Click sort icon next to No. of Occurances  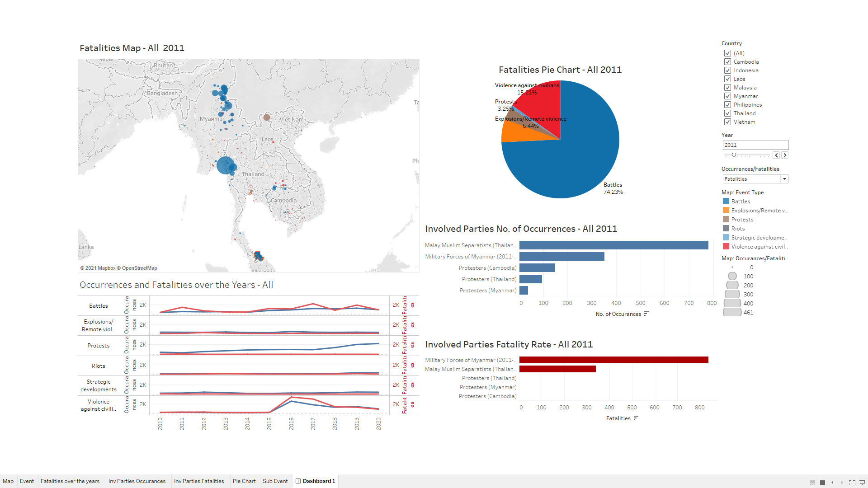pos(646,314)
